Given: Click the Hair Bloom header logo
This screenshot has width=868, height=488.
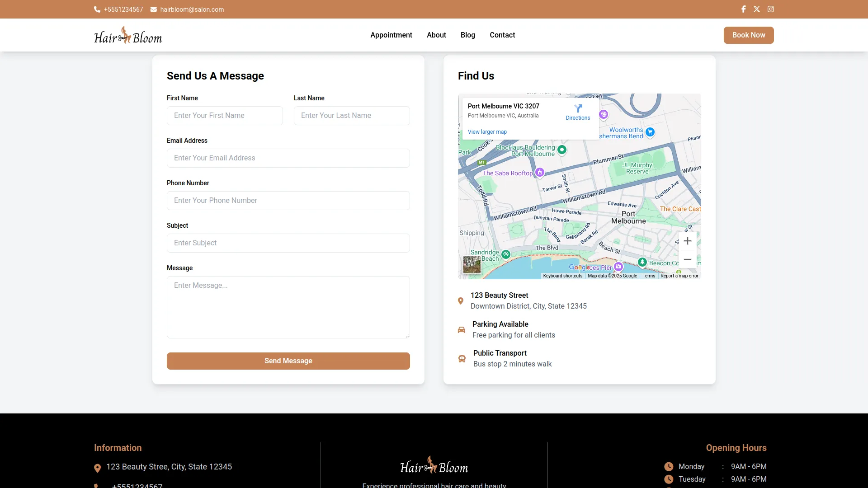Looking at the screenshot, I should coord(128,36).
